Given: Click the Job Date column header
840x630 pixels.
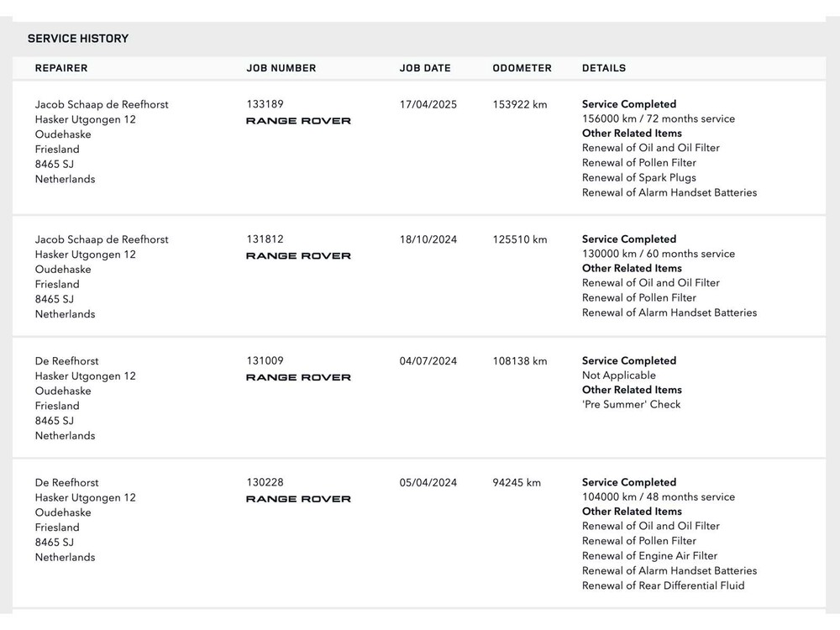Looking at the screenshot, I should [425, 68].
